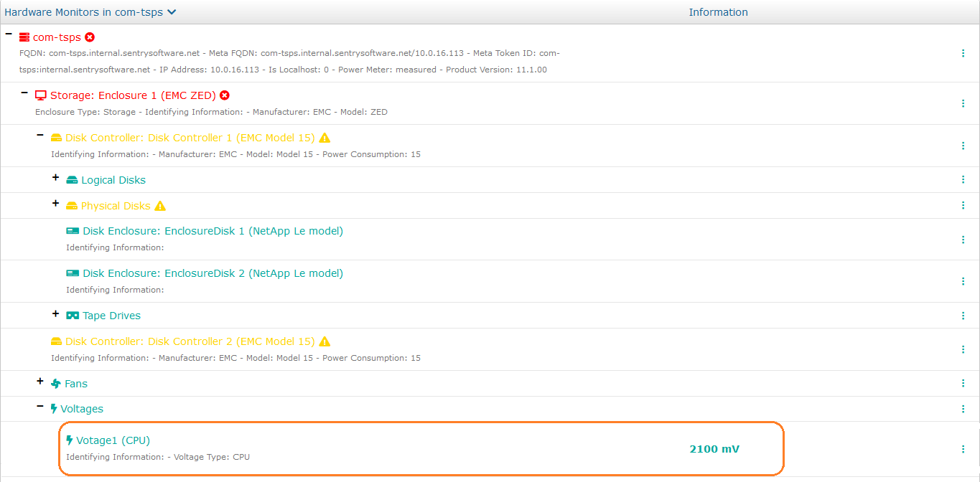Click the Logical Disks drive icon
Screen dimensions: 980x482
(72, 180)
